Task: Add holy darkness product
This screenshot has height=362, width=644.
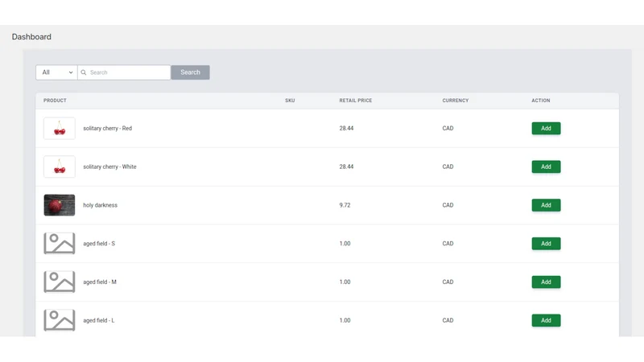Action: pyautogui.click(x=546, y=205)
